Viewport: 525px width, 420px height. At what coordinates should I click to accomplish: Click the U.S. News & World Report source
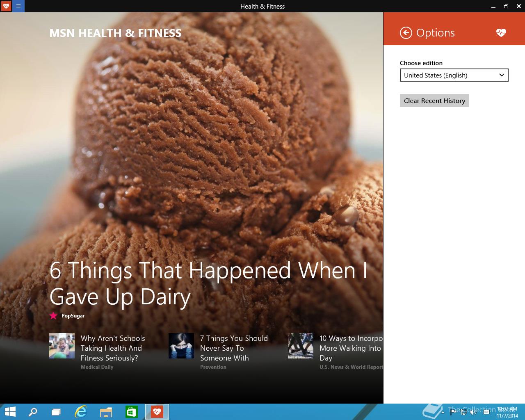351,367
